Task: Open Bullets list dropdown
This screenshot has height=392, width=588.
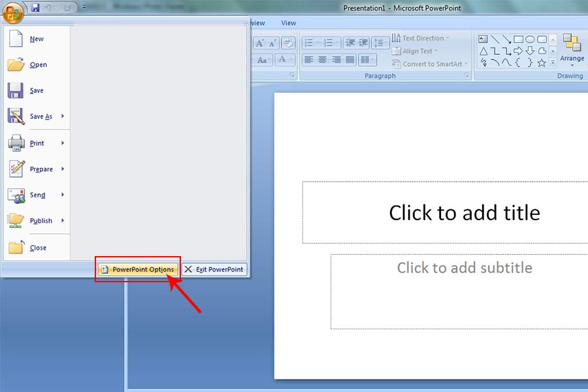Action: pyautogui.click(x=318, y=42)
